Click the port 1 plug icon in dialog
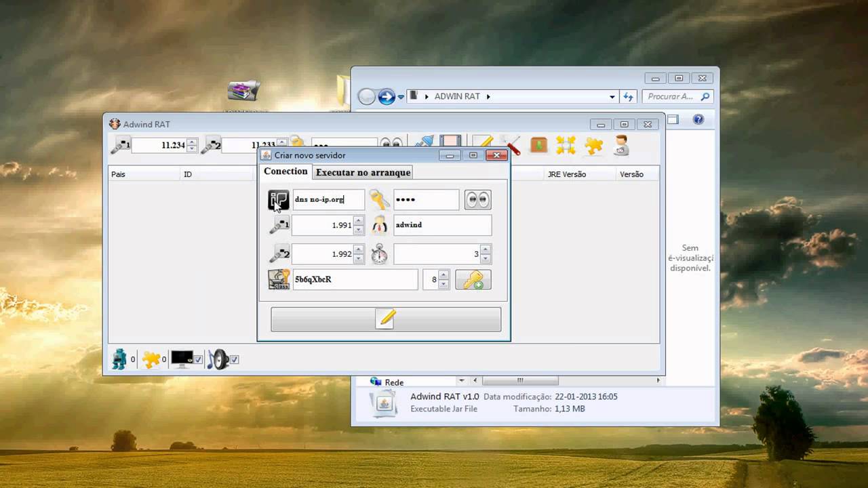 pyautogui.click(x=279, y=225)
